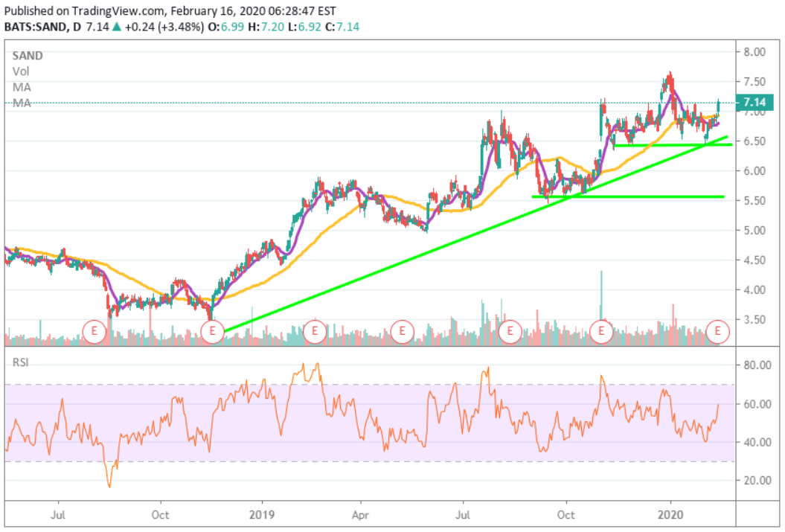Click the earnings E marker between Apr and Jul
Screen dimensions: 785x532
point(402,331)
